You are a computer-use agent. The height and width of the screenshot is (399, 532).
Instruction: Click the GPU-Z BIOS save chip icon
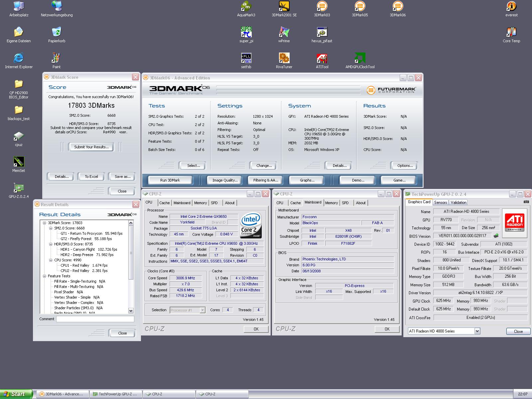(496, 235)
